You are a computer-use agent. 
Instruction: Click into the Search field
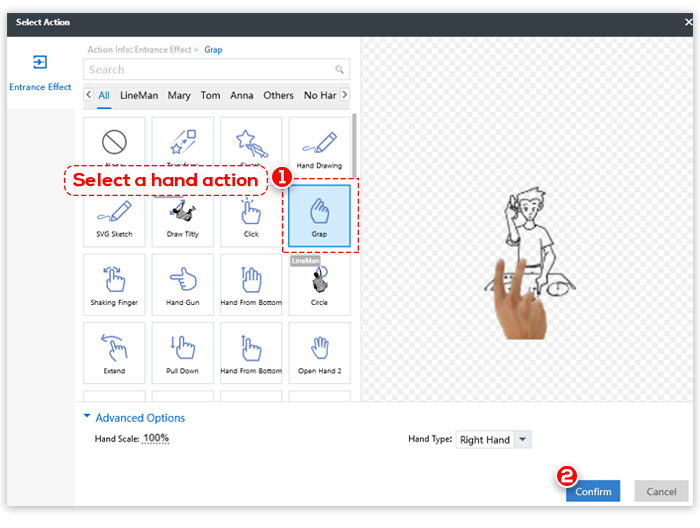[217, 69]
